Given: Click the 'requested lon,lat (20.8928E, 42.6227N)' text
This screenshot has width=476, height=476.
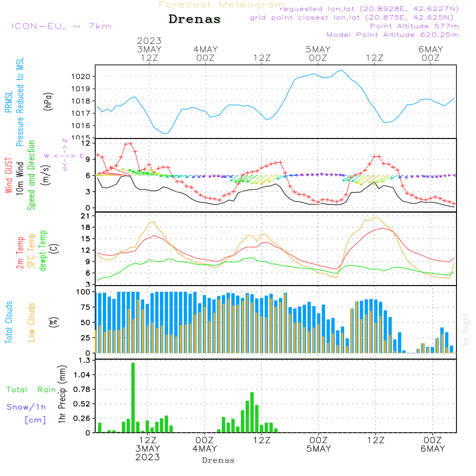Looking at the screenshot, I should click(369, 9).
